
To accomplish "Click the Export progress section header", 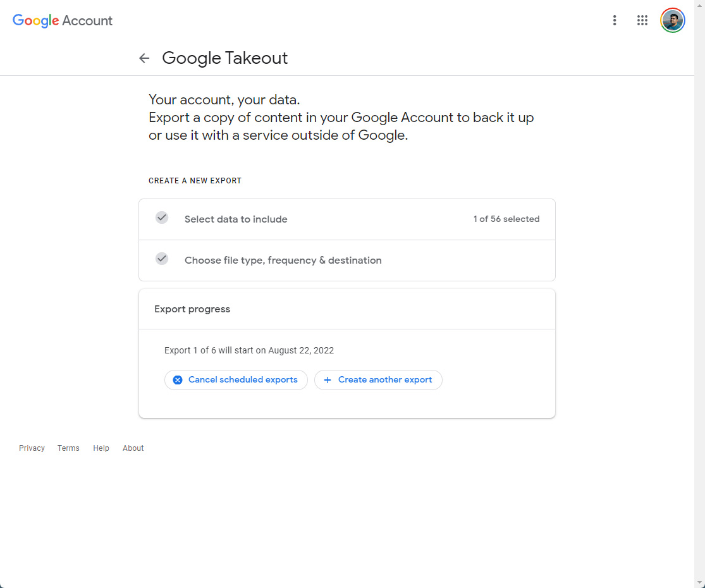I will [x=192, y=309].
